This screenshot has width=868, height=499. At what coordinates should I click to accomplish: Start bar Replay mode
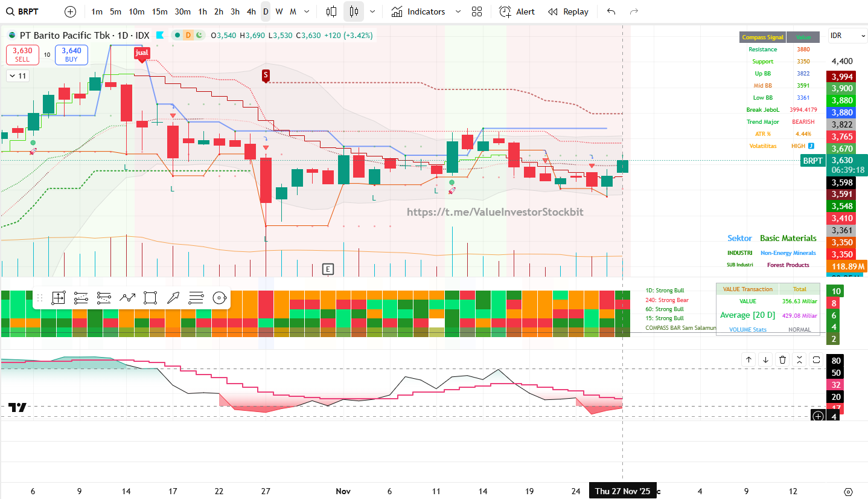click(x=568, y=11)
